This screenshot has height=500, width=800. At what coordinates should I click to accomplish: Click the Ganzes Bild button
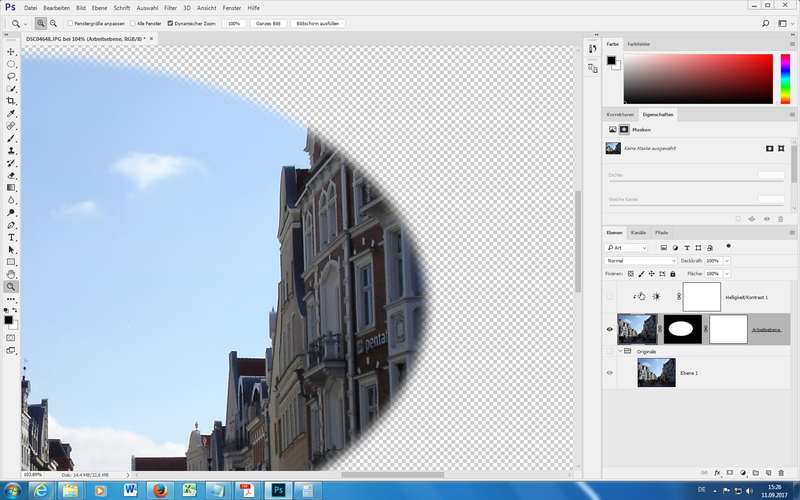pyautogui.click(x=268, y=22)
